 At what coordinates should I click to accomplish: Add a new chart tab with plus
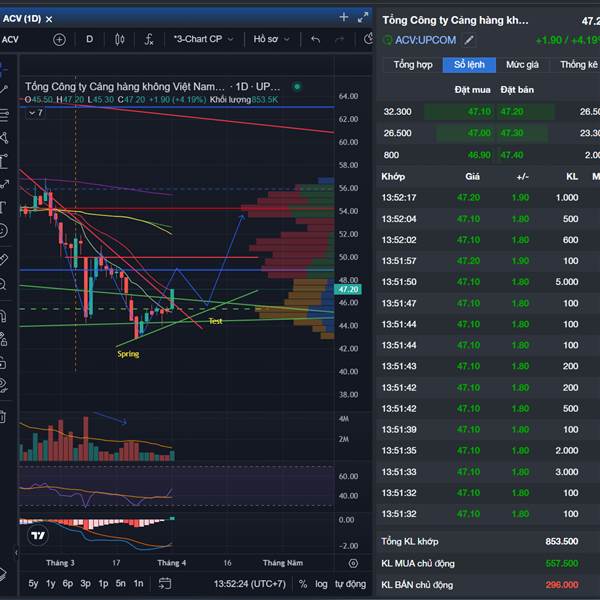344,17
